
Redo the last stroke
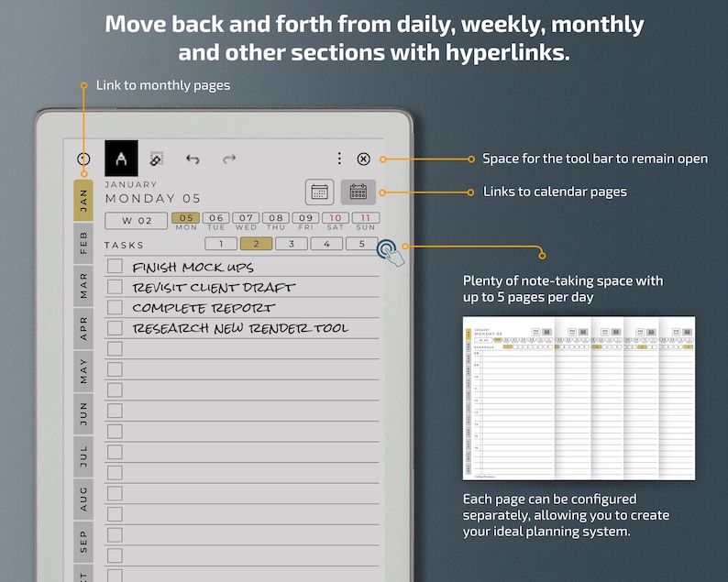coord(229,159)
